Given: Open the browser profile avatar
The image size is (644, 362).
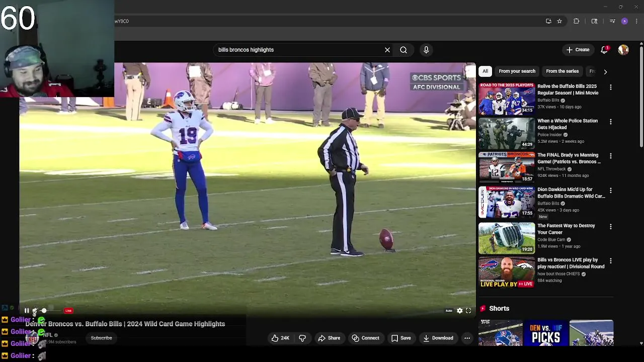Looking at the screenshot, I should 624,21.
